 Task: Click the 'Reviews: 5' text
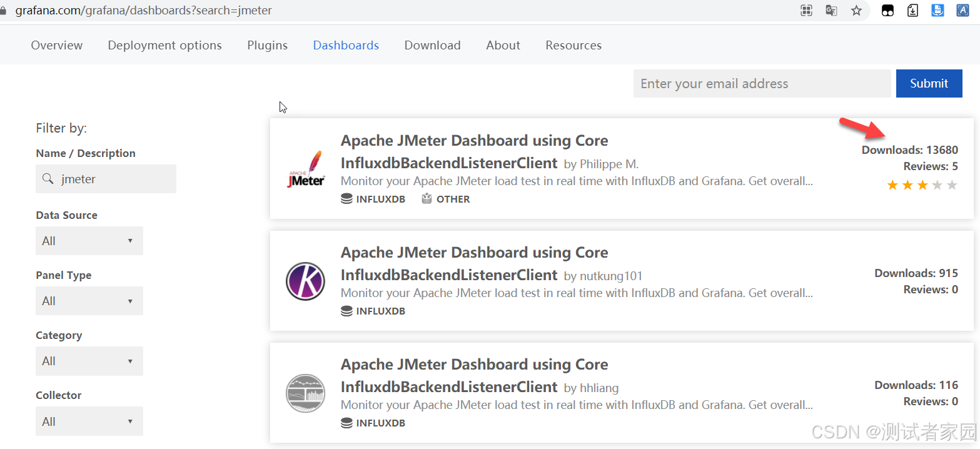coord(931,166)
